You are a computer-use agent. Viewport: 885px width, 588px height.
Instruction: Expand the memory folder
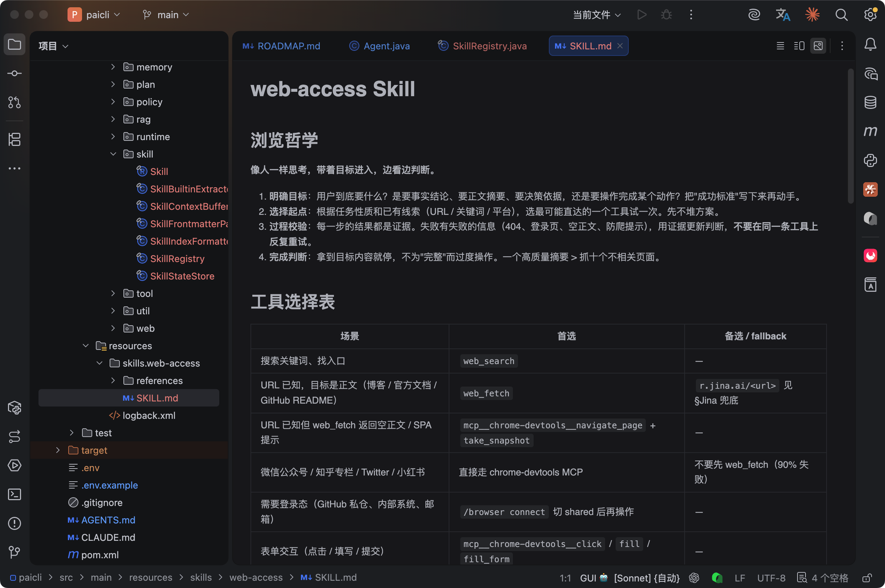(x=113, y=67)
